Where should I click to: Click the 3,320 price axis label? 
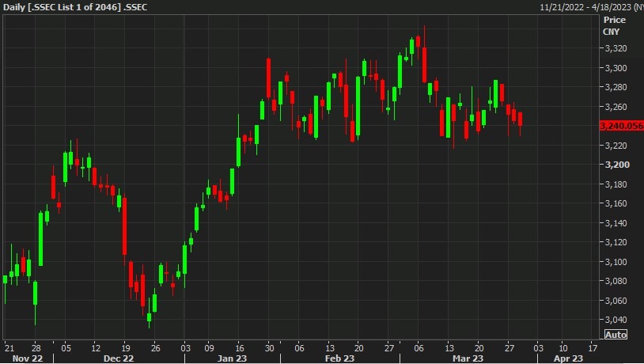[616, 48]
